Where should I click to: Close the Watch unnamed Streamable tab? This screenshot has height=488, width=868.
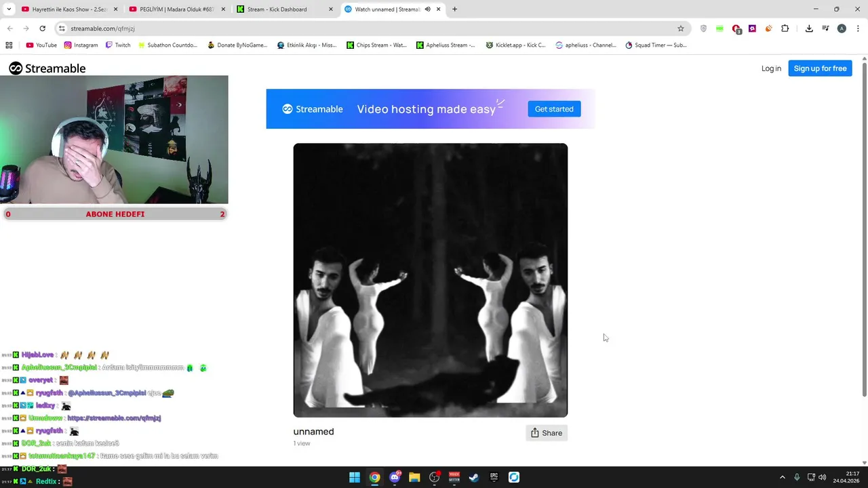point(439,9)
